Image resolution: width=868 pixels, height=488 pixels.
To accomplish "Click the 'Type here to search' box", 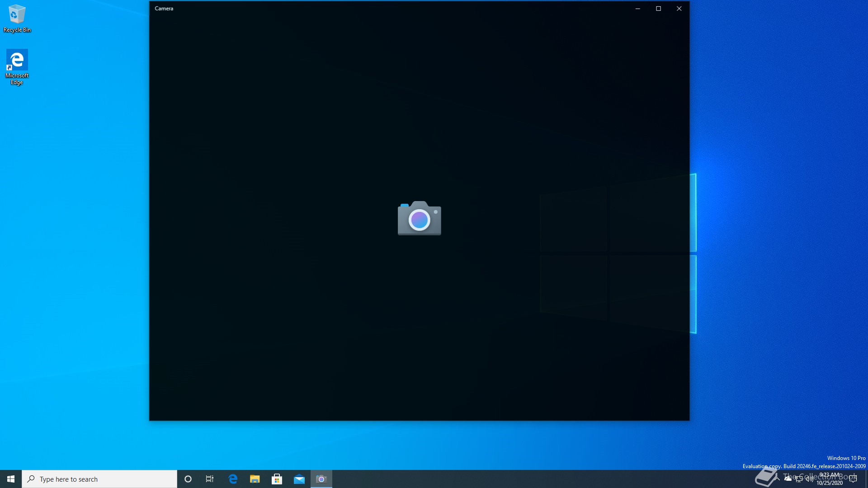I will 99,479.
